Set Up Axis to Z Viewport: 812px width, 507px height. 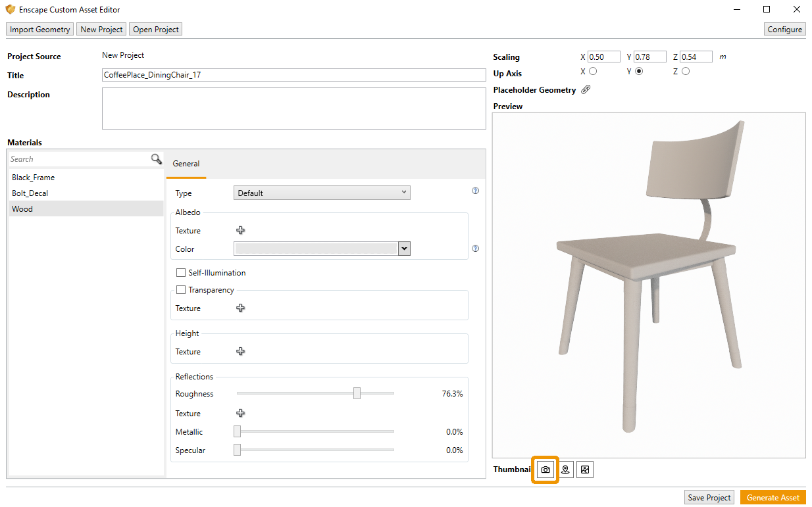pos(685,71)
